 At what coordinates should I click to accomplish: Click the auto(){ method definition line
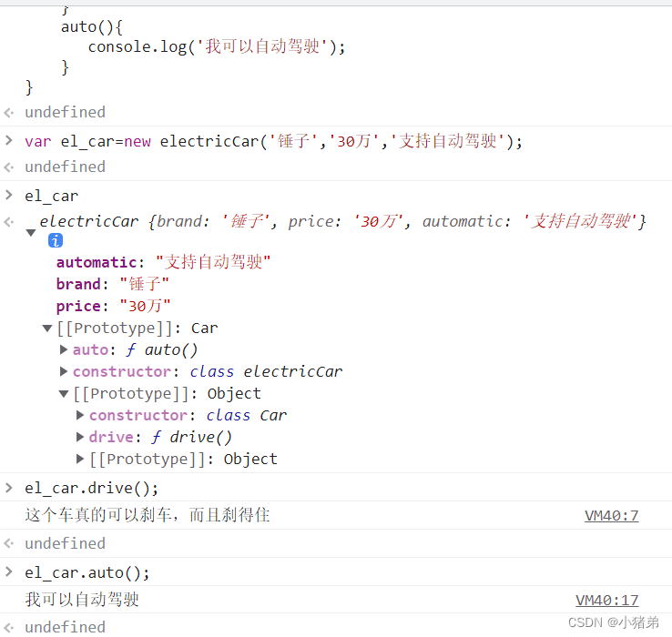[92, 26]
